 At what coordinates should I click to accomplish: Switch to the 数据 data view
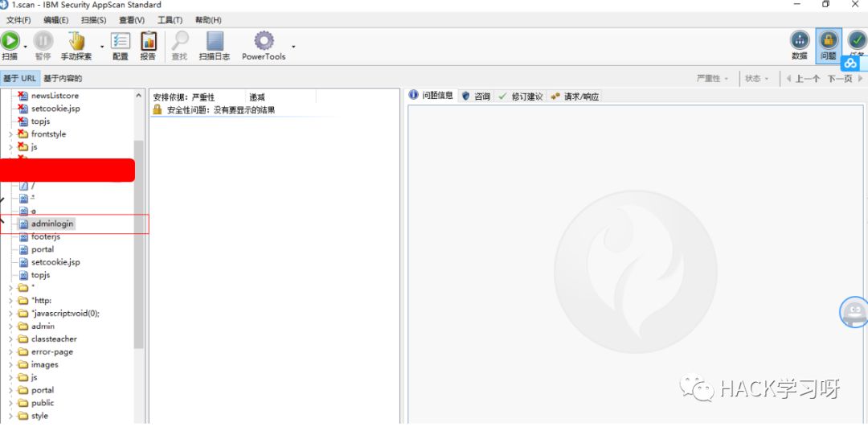tap(800, 45)
